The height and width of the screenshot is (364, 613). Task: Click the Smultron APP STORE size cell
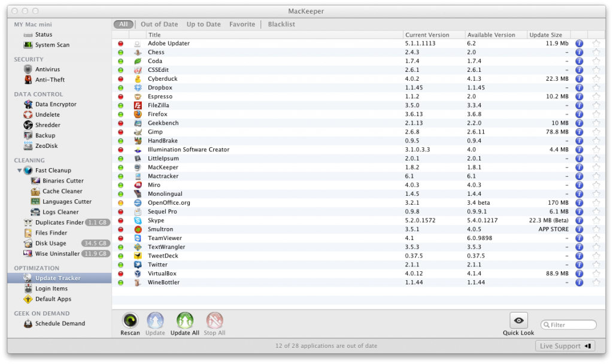click(554, 229)
